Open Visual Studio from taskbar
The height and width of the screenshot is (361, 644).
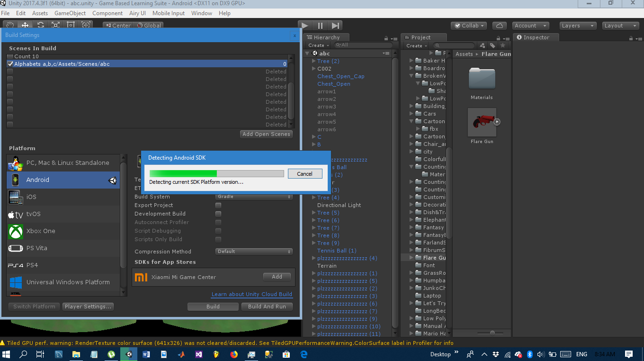click(199, 354)
